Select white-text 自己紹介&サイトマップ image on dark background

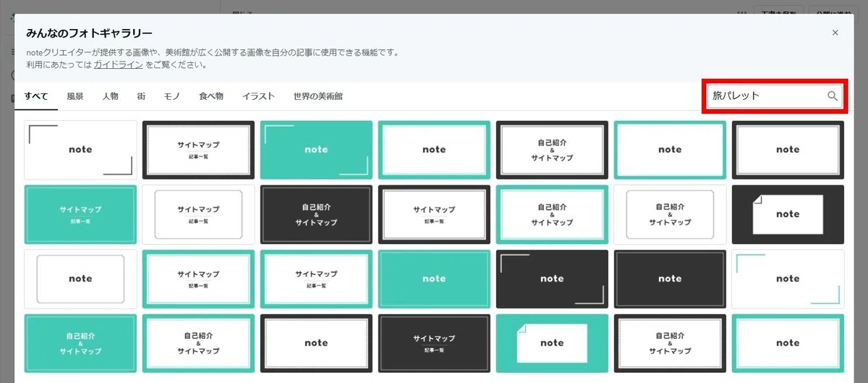[x=316, y=214]
